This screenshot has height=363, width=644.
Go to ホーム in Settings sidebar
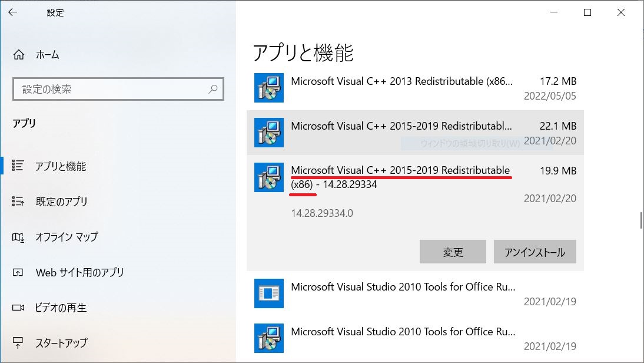click(x=47, y=55)
